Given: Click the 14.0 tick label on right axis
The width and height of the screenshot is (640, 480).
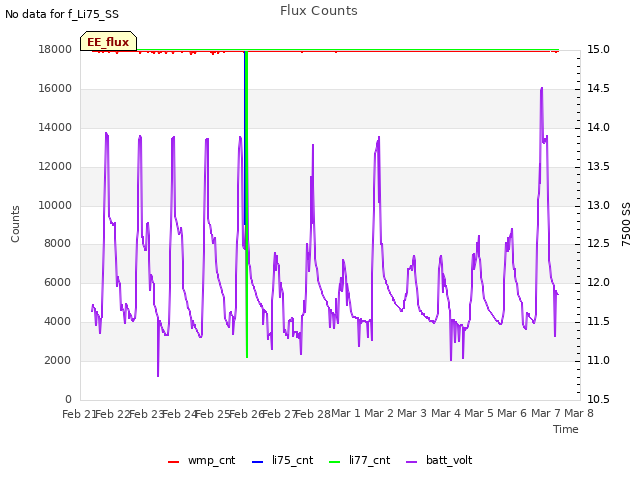Looking at the screenshot, I should [598, 127].
